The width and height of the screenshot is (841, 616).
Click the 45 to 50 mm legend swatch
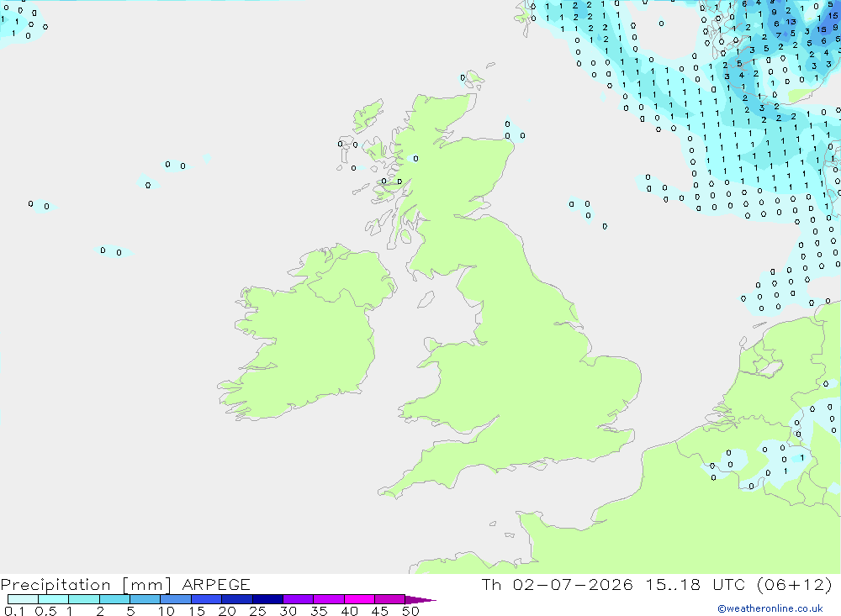(390, 599)
